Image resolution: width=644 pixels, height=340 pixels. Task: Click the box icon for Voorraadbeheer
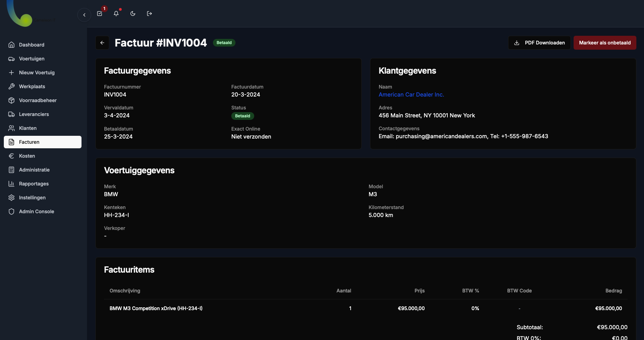(x=11, y=100)
